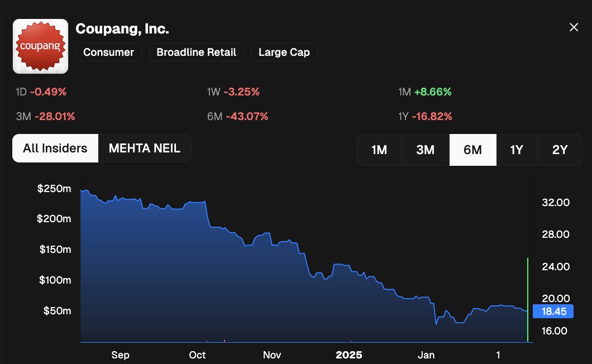Click the $50m axis label
This screenshot has width=592, height=364.
[x=57, y=311]
